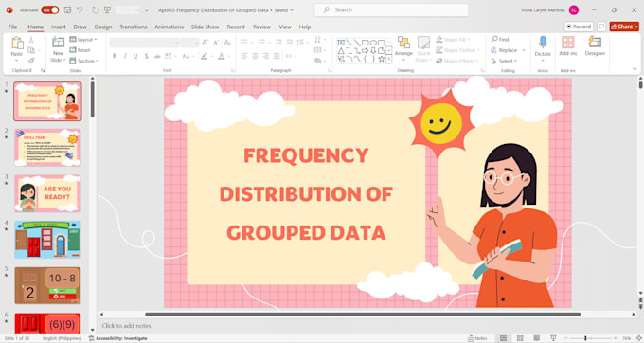Click the numbered list icon
Viewport: 644px width, 343px height.
click(261, 43)
